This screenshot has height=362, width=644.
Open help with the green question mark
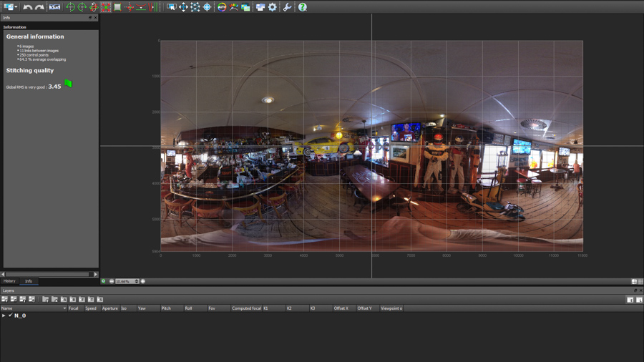click(x=303, y=7)
